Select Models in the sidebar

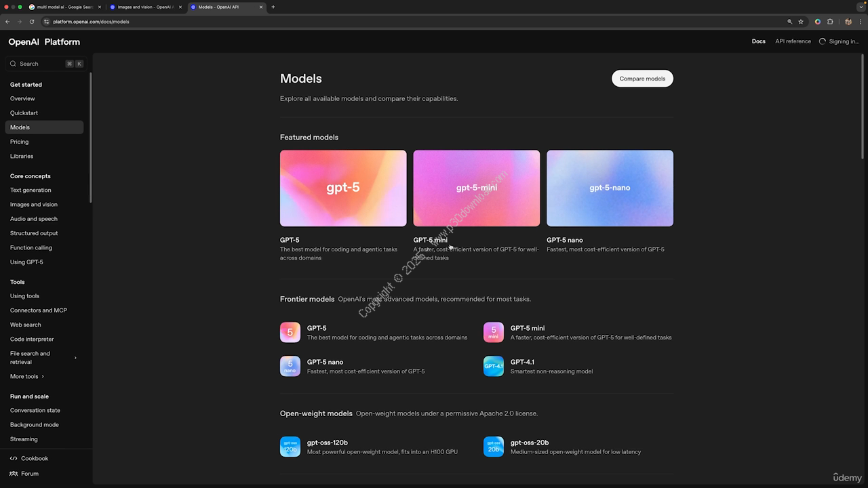pyautogui.click(x=44, y=127)
